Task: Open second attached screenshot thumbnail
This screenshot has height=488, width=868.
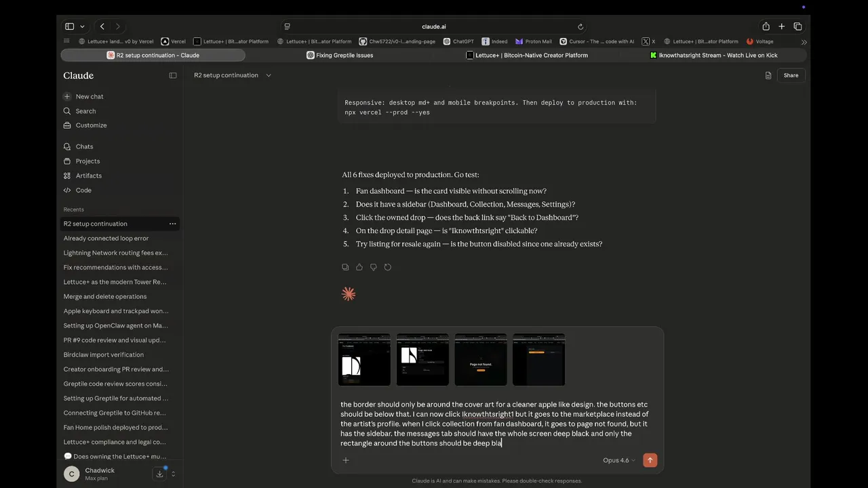Action: tap(422, 359)
